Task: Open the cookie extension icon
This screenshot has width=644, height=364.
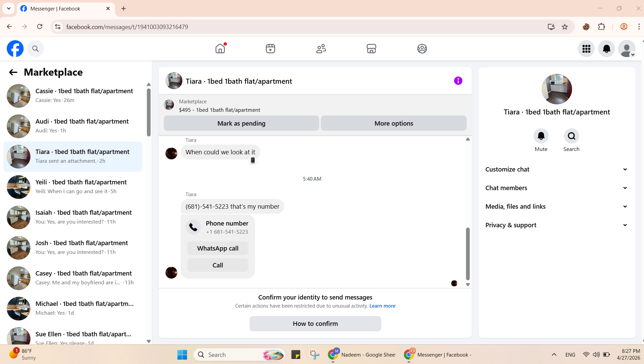Action: pyautogui.click(x=586, y=27)
